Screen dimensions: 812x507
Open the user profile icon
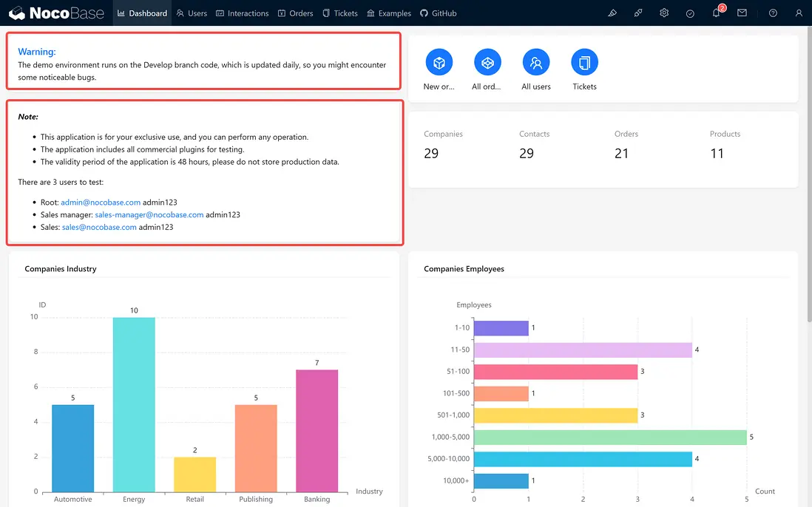pyautogui.click(x=799, y=13)
